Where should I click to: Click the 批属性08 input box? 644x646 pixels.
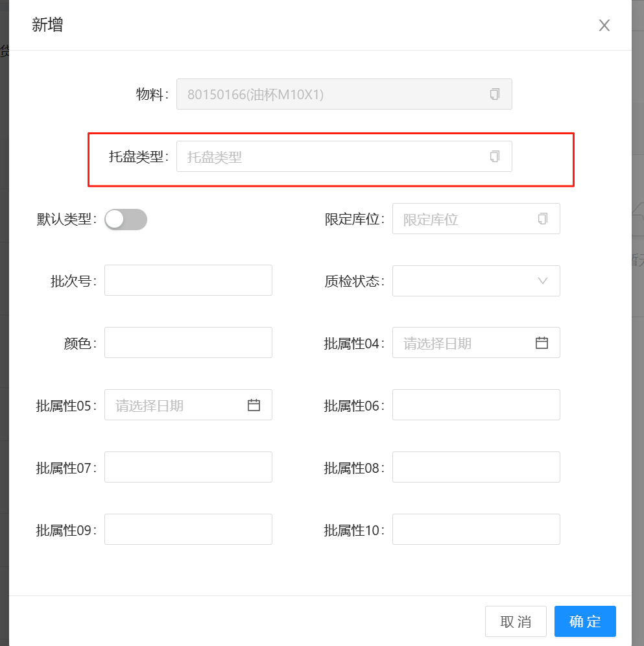tap(476, 467)
